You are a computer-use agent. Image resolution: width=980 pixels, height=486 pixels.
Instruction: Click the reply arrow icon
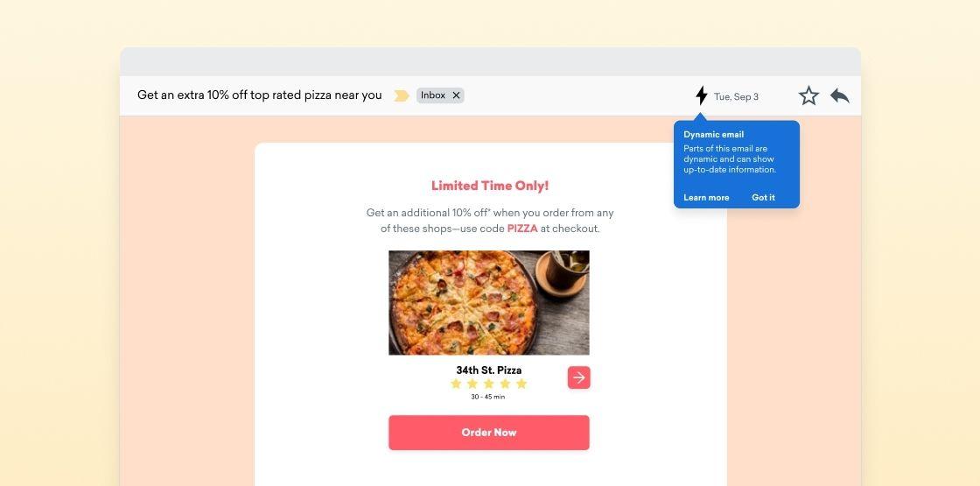(x=840, y=96)
